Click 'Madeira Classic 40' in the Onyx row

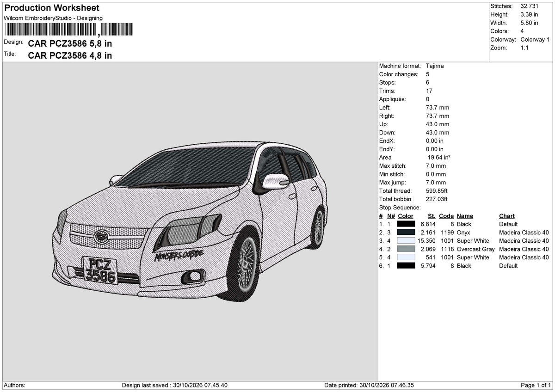click(x=524, y=233)
